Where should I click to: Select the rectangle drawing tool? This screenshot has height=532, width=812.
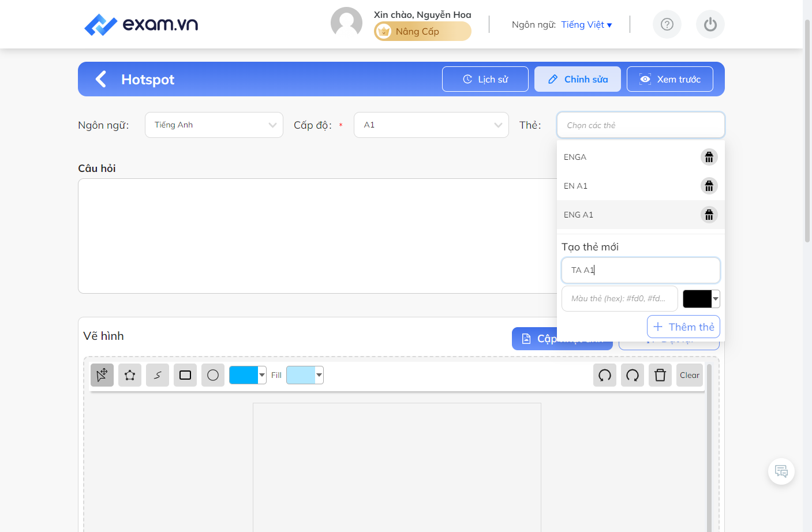185,375
